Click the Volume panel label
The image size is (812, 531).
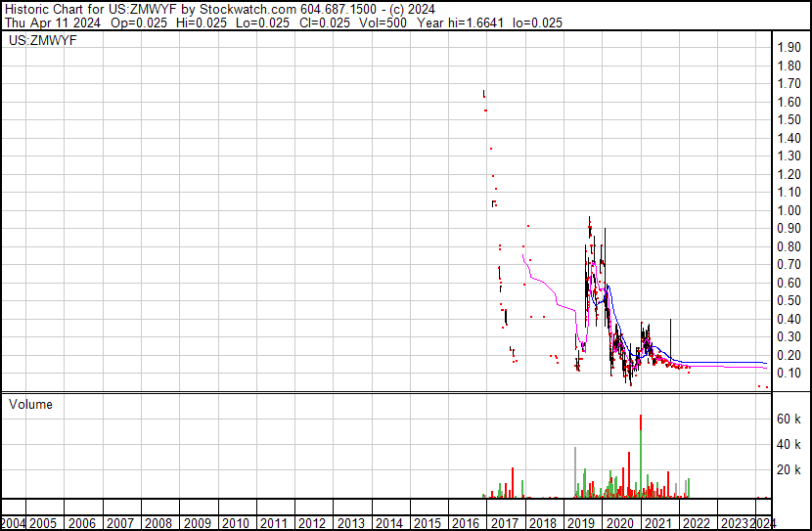pyautogui.click(x=30, y=404)
